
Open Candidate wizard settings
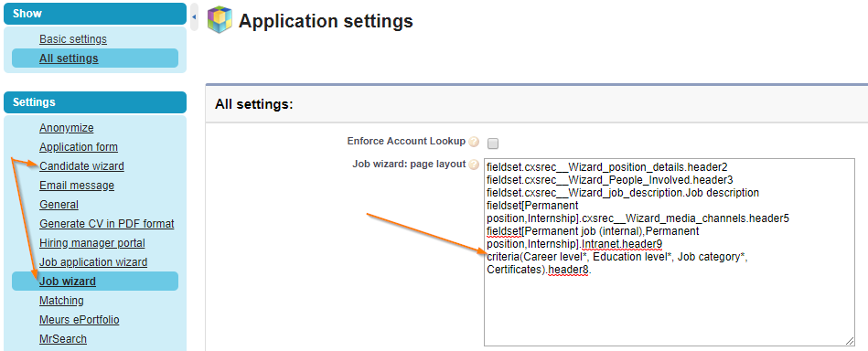82,166
